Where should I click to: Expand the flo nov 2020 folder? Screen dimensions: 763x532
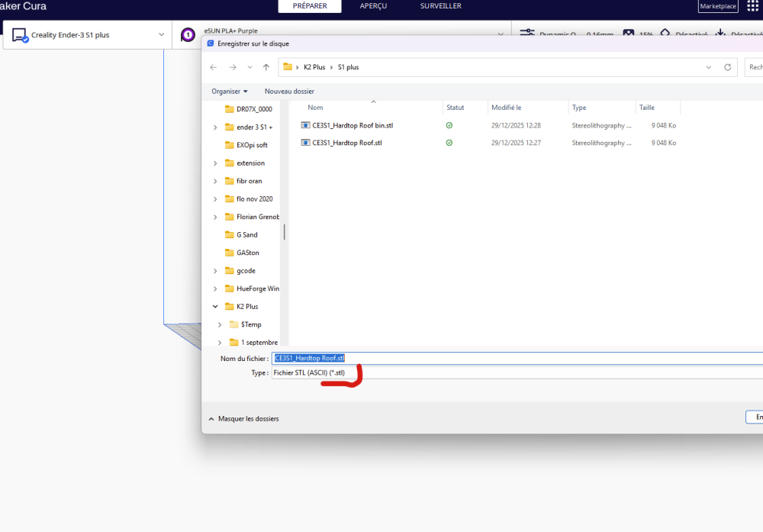[x=215, y=199]
